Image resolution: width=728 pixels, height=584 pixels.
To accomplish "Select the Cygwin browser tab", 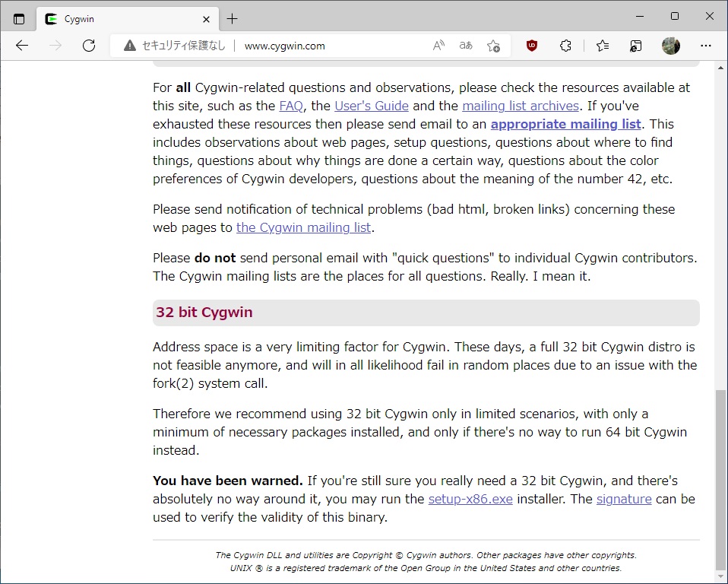I will (128, 19).
